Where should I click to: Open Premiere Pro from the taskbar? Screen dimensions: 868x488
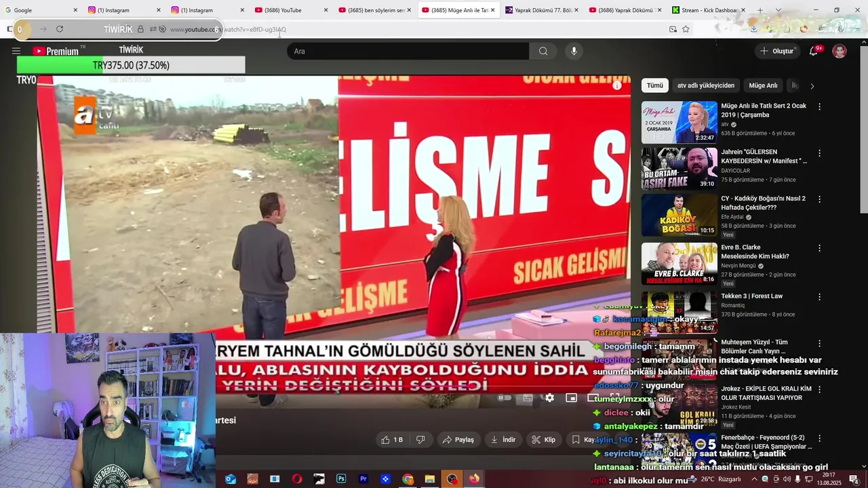[363, 479]
